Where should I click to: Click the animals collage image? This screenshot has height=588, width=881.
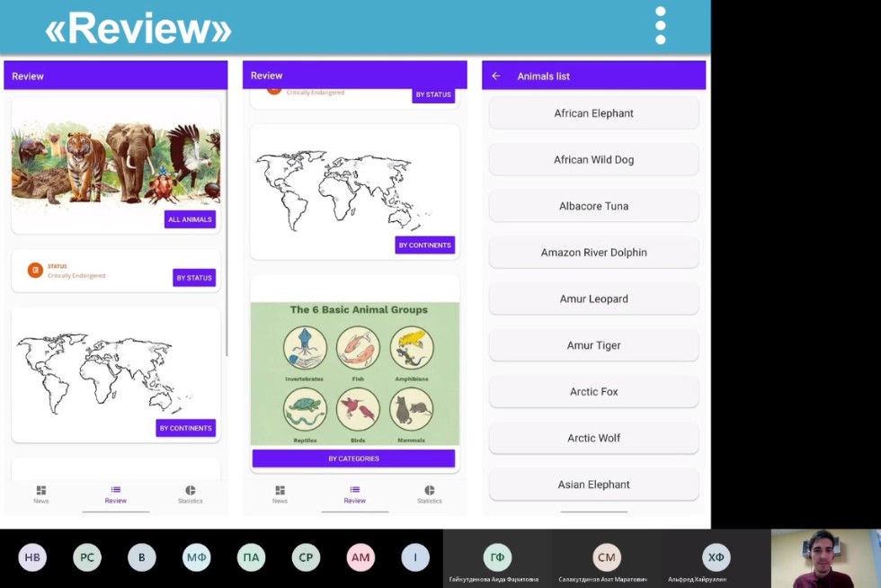point(115,162)
